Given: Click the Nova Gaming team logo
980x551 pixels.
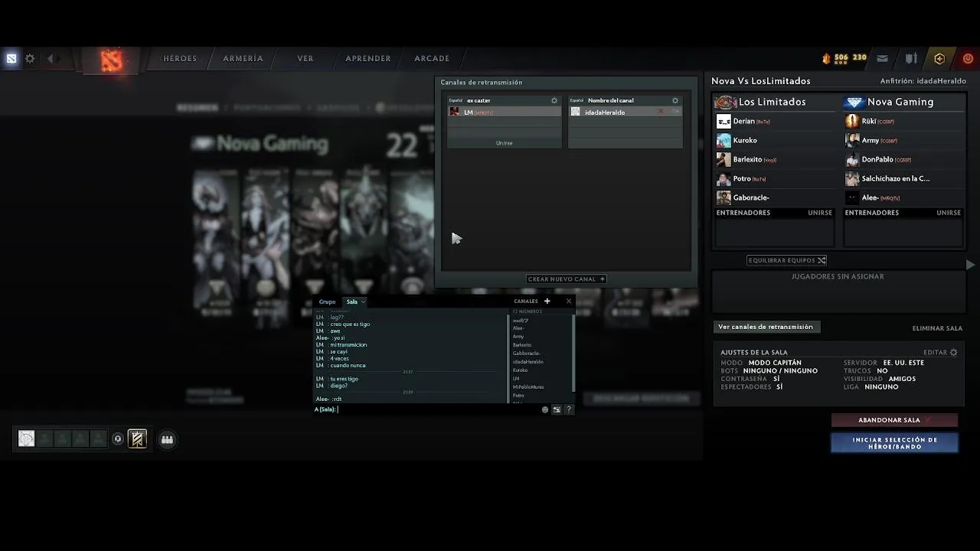Looking at the screenshot, I should (854, 102).
